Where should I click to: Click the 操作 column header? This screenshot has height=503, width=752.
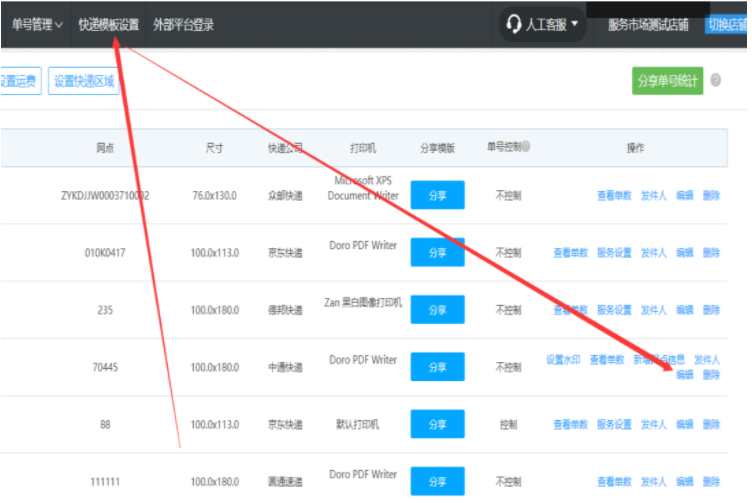coord(635,148)
